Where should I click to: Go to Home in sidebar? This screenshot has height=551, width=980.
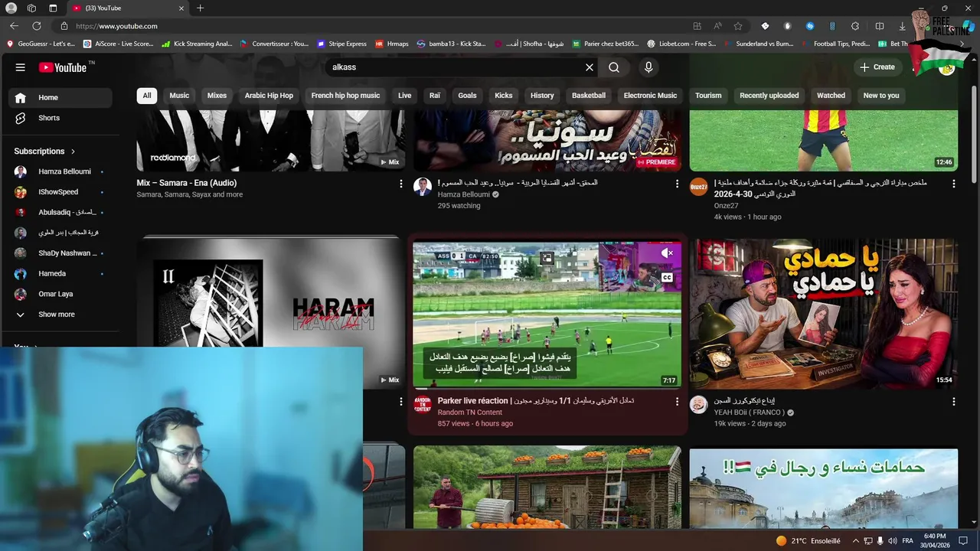(60, 97)
